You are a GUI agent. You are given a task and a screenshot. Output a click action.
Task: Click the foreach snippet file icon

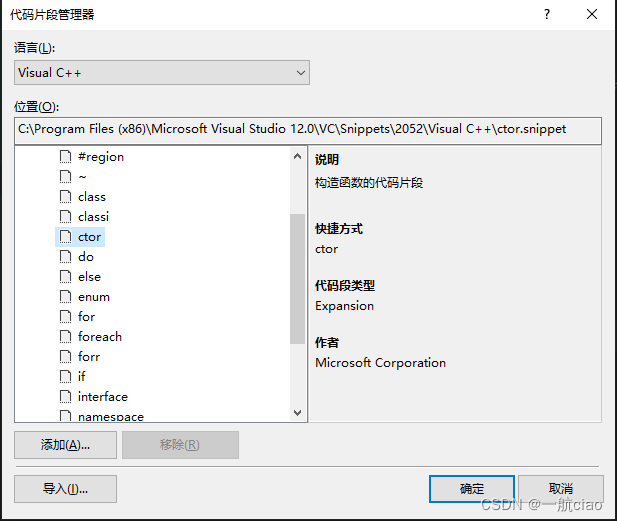tap(65, 337)
